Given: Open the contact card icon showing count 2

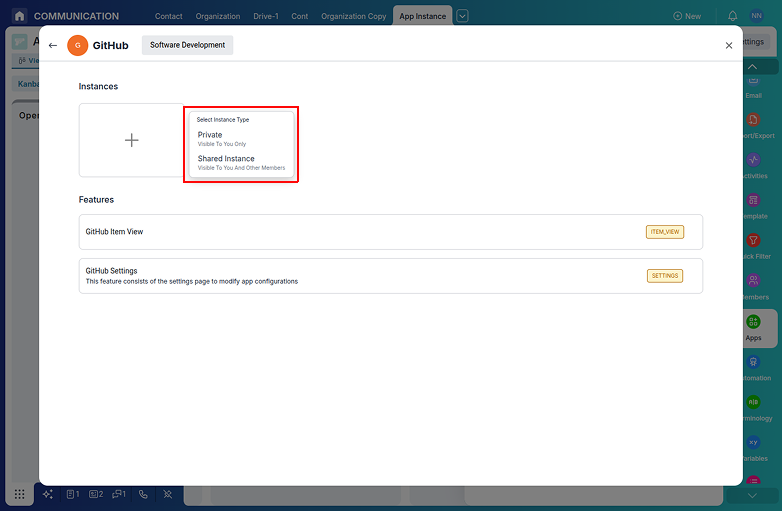Looking at the screenshot, I should [96, 494].
